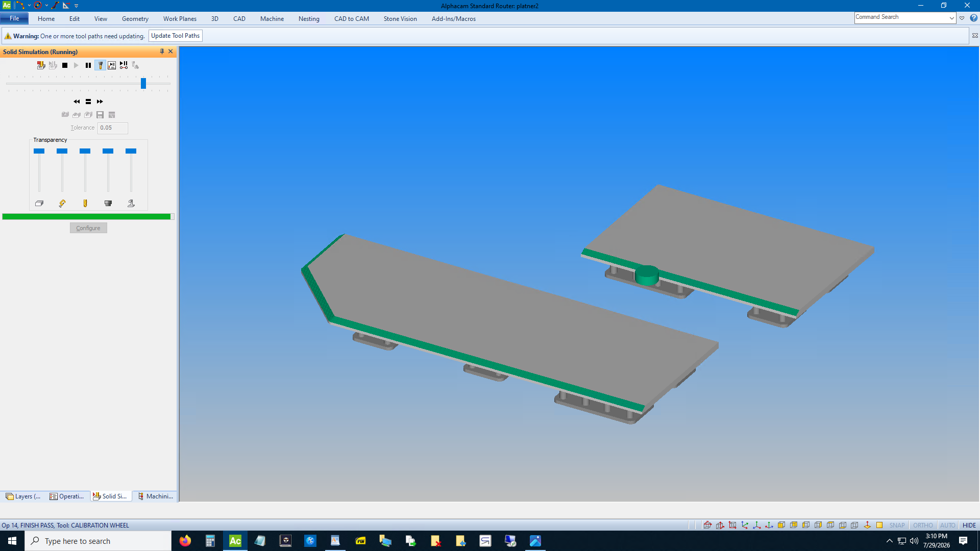Expand the Command Search dropdown
This screenshot has height=551, width=980.
click(952, 18)
